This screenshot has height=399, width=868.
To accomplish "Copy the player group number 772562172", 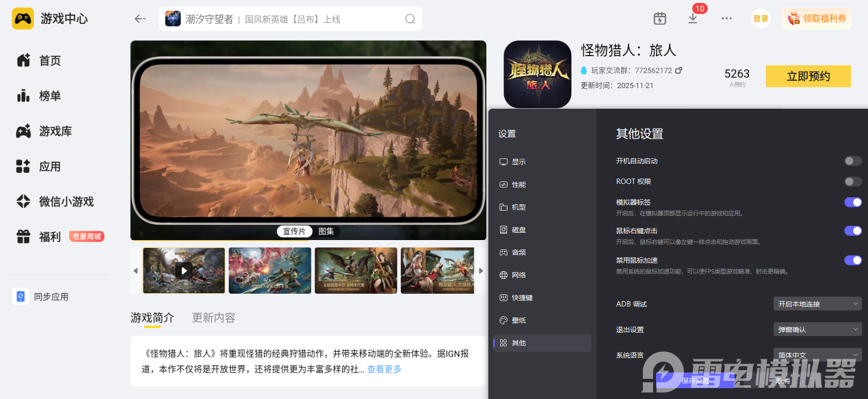I will [679, 70].
